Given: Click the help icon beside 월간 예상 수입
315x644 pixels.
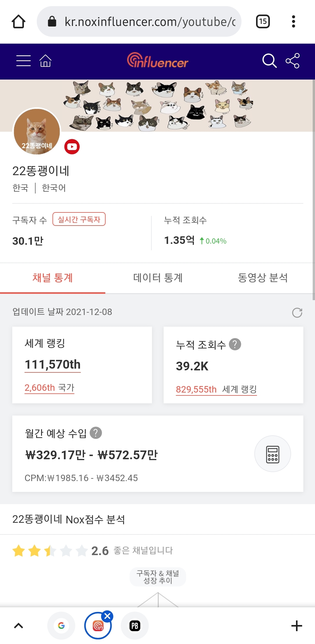Looking at the screenshot, I should tap(96, 433).
